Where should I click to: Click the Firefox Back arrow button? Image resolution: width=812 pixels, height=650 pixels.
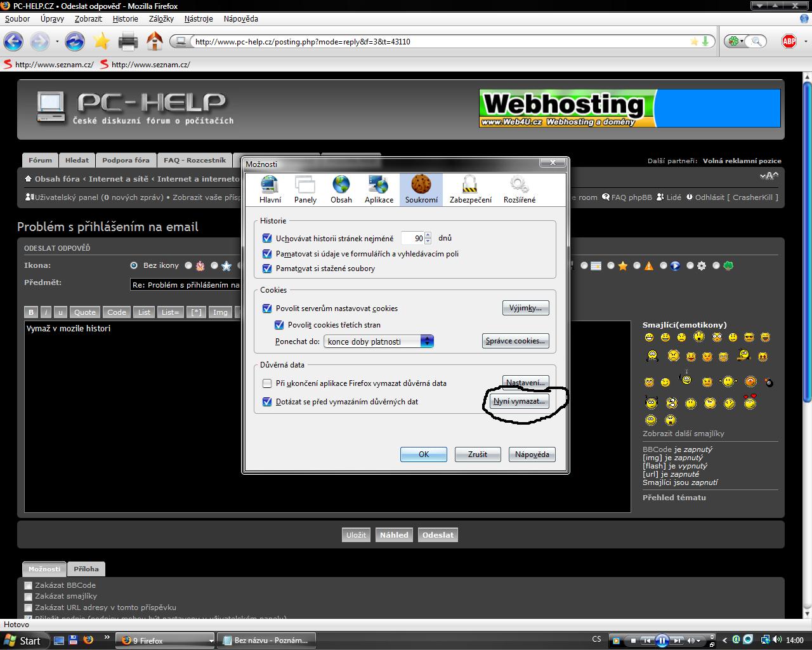(x=13, y=42)
